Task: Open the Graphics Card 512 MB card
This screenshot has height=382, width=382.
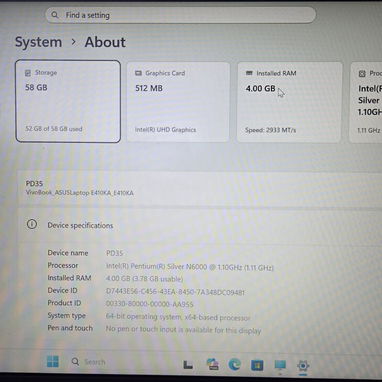Action: pyautogui.click(x=178, y=102)
